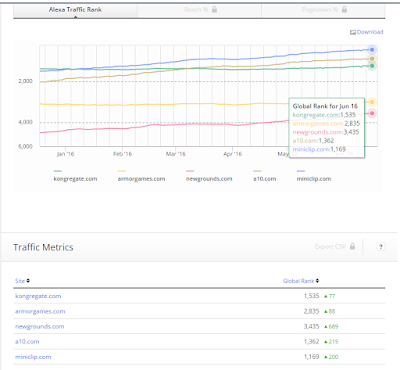Click miniclip.com:1,169 in the tooltip
This screenshot has height=370, width=400.
319,149
